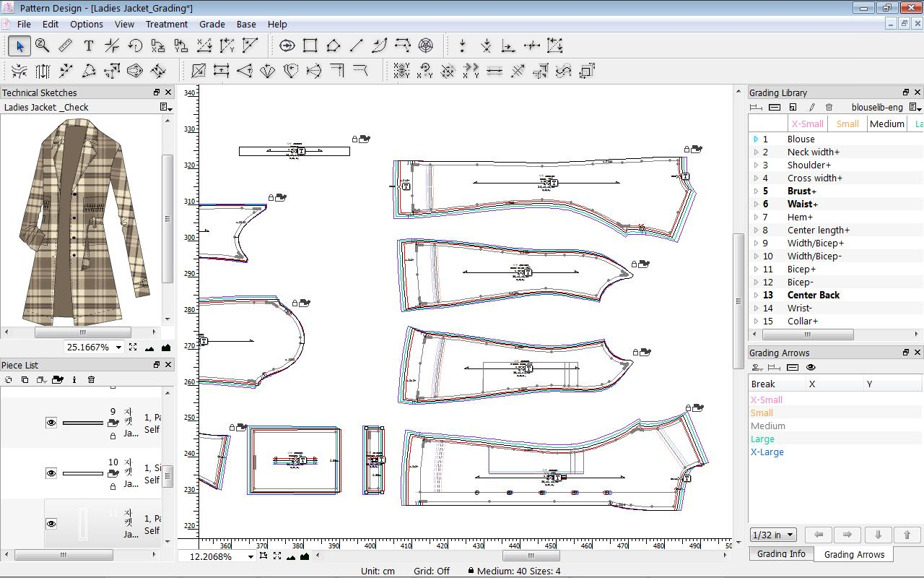Expand the Brust+ grading rule
This screenshot has height=578, width=924.
pyautogui.click(x=756, y=191)
